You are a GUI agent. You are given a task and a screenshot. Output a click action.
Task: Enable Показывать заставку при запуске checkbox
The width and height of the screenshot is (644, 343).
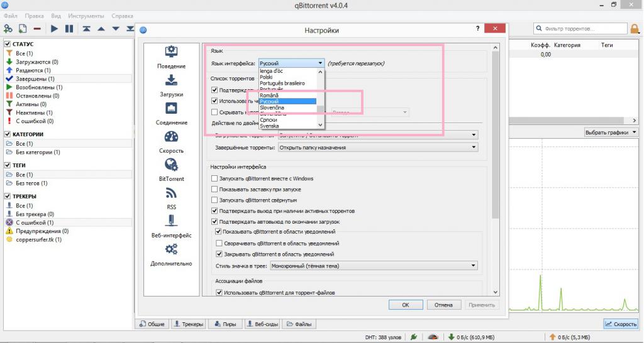[214, 189]
